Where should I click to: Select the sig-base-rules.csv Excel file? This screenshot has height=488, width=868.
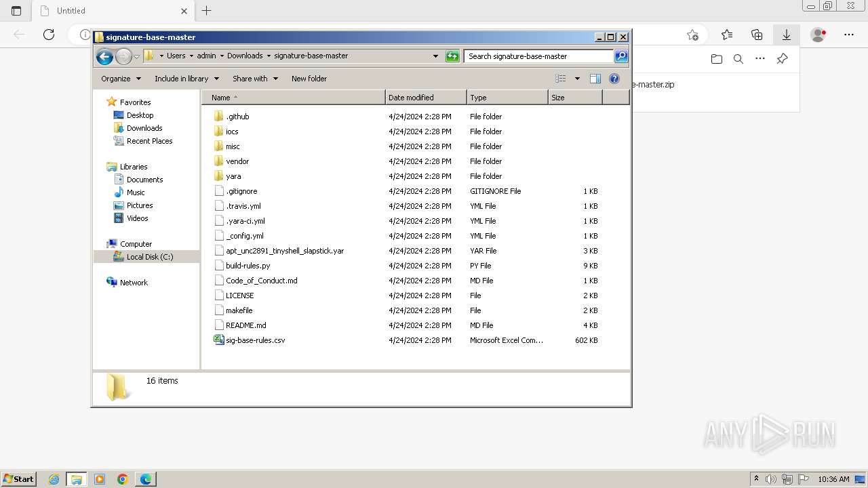255,340
